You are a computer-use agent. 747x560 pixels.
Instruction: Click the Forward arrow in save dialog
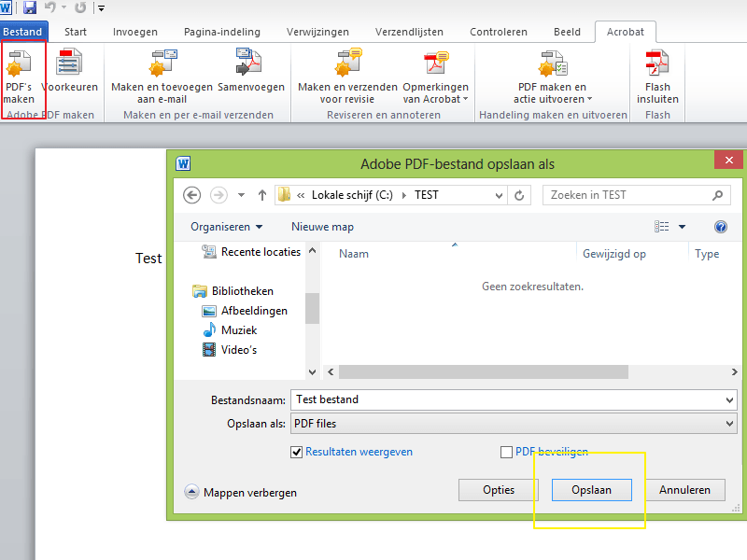pyautogui.click(x=218, y=195)
